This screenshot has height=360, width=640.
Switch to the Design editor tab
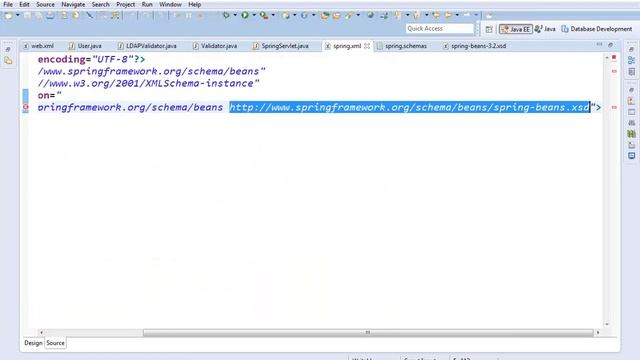(x=33, y=343)
